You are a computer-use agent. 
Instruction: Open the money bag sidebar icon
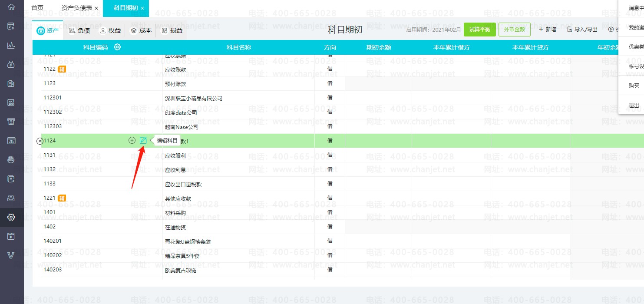click(11, 64)
